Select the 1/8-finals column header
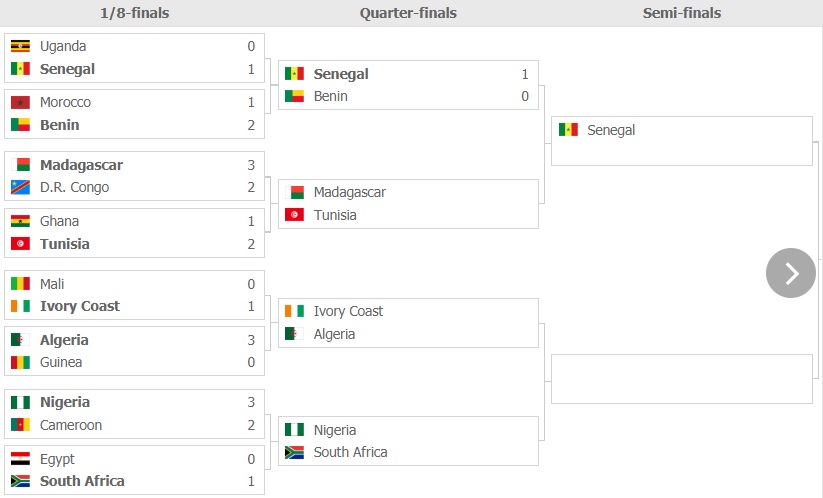Screen dimensions: 823x498 click(135, 13)
